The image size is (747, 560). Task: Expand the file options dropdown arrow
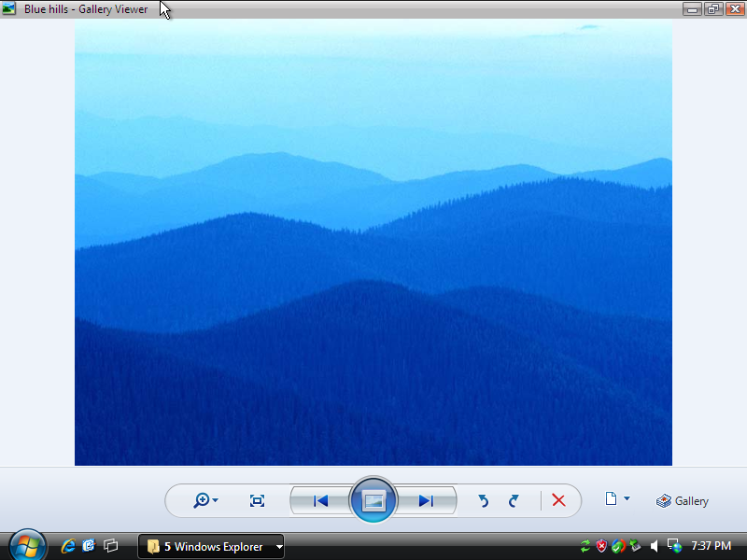[x=627, y=498]
